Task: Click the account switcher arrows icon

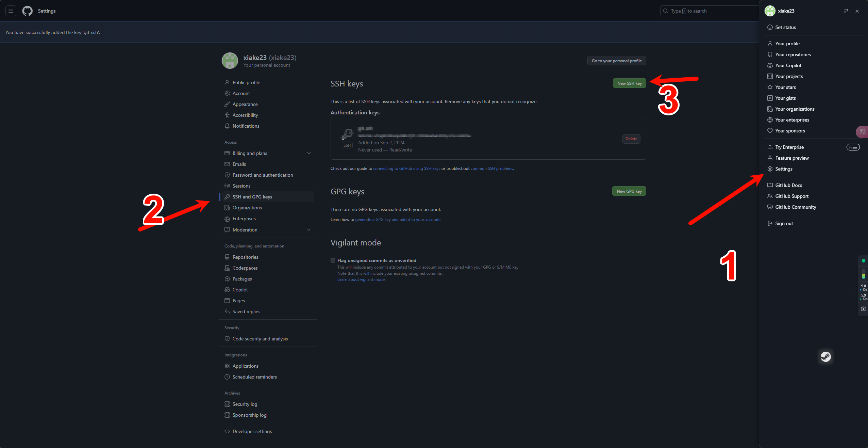Action: pyautogui.click(x=846, y=11)
